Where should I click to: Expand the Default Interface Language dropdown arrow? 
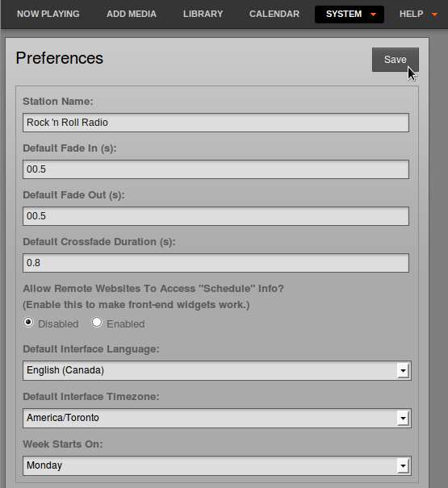pyautogui.click(x=403, y=371)
